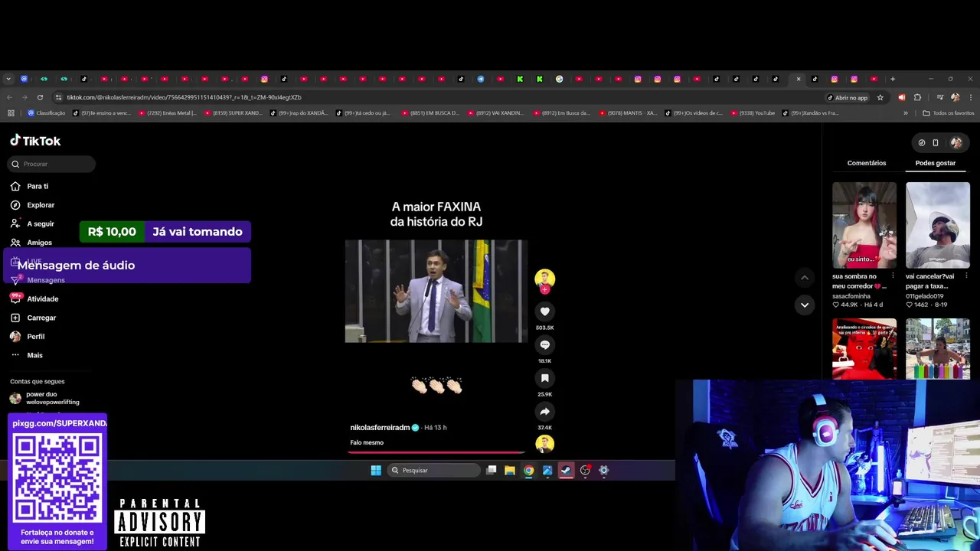
Task: Open more options on sasacfominha video card
Action: 893,275
